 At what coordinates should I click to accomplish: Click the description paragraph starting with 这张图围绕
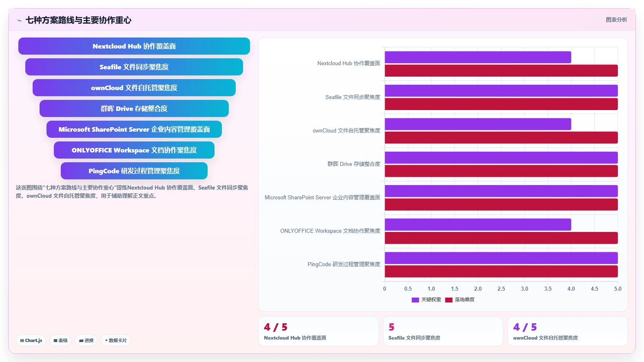[x=132, y=192]
